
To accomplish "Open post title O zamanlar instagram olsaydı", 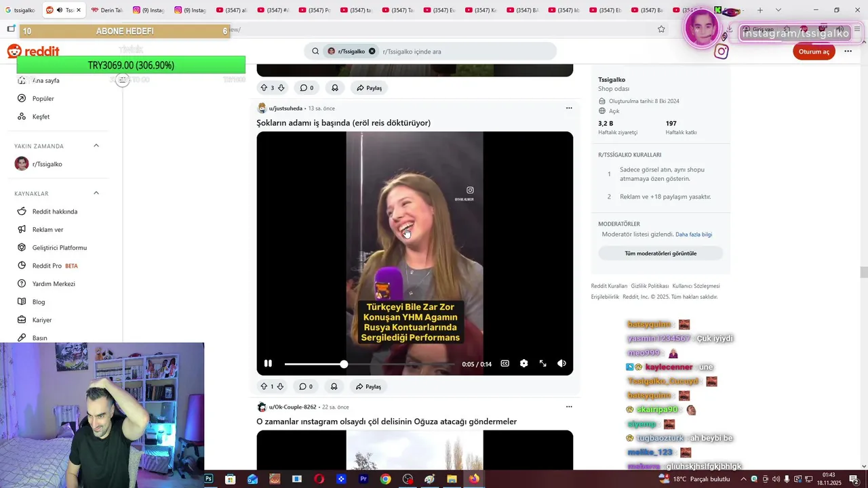I will click(x=387, y=422).
